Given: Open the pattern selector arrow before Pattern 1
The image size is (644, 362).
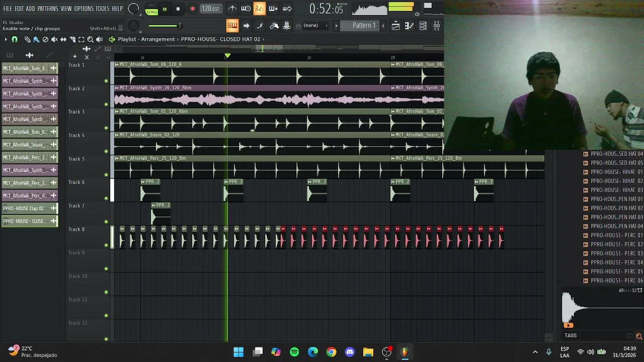Looking at the screenshot, I should [337, 26].
